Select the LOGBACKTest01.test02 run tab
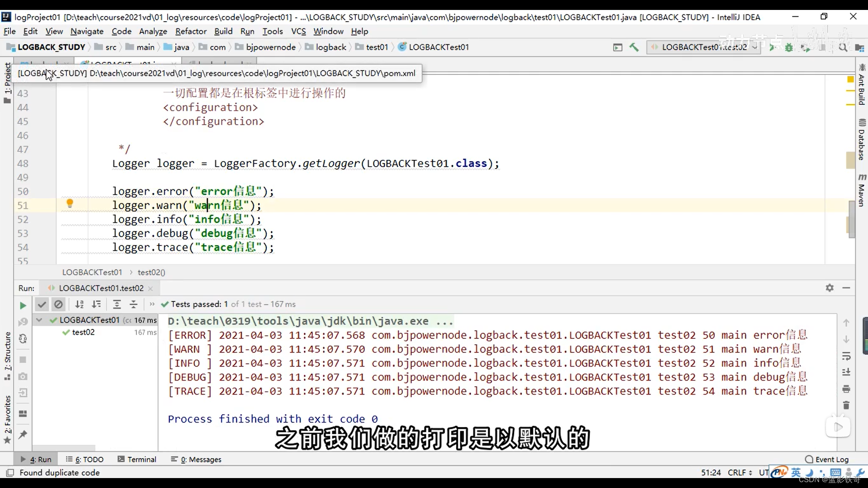This screenshot has width=868, height=488. click(x=100, y=288)
